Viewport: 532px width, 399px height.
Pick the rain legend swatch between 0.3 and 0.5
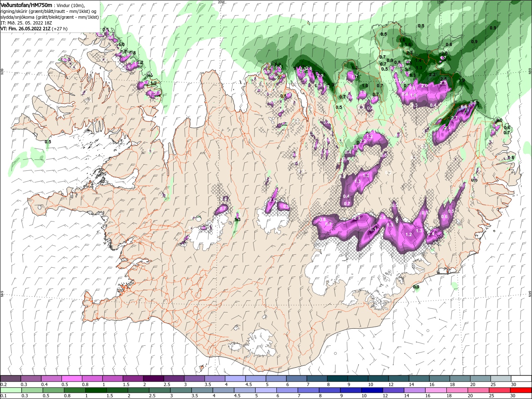point(32,390)
